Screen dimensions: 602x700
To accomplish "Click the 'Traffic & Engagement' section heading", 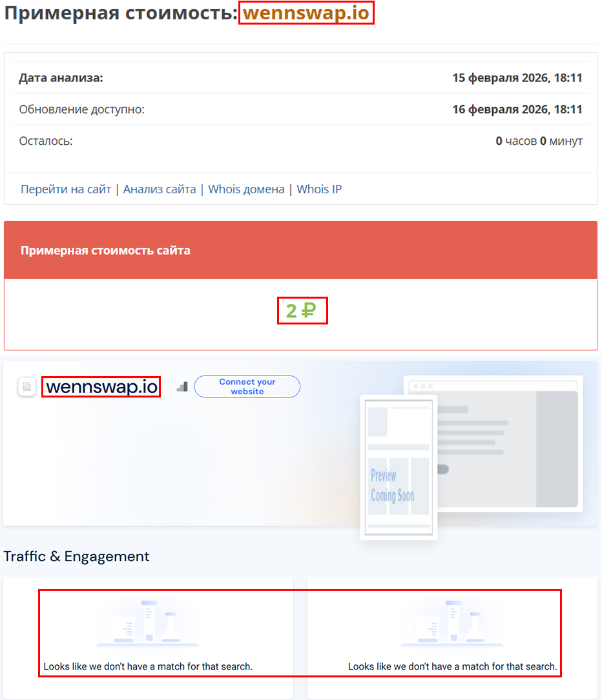I will click(x=77, y=557).
